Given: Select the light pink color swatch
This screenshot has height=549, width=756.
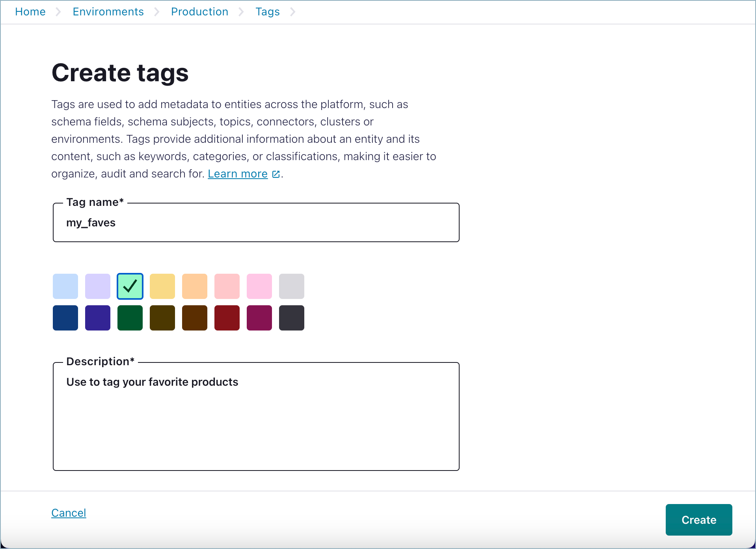Looking at the screenshot, I should click(x=227, y=286).
